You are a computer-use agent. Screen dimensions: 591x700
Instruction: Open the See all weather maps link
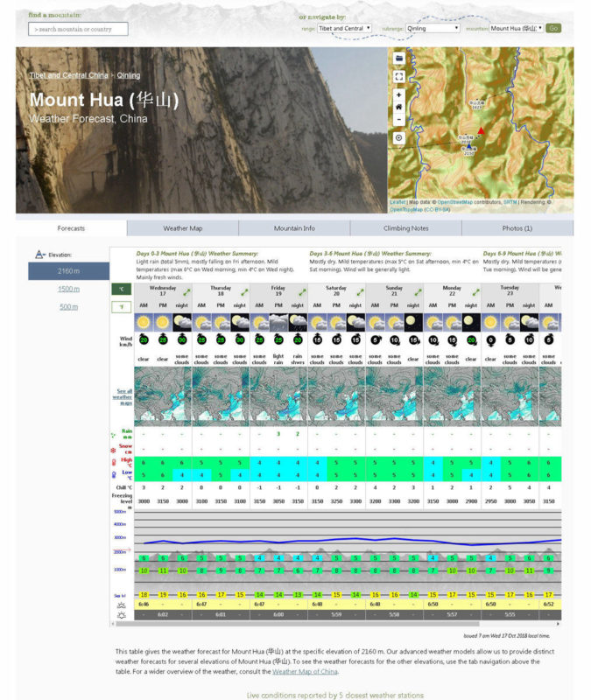tap(123, 397)
